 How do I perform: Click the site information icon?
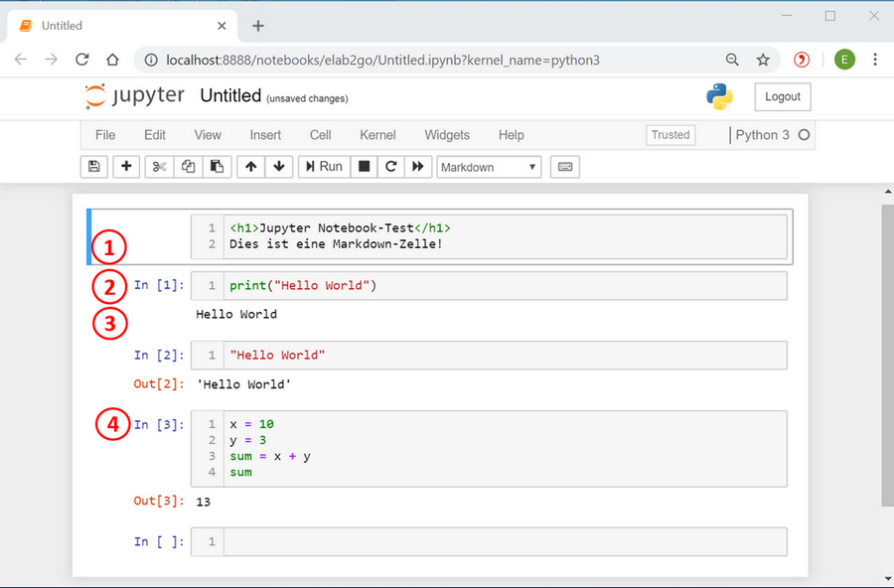151,60
